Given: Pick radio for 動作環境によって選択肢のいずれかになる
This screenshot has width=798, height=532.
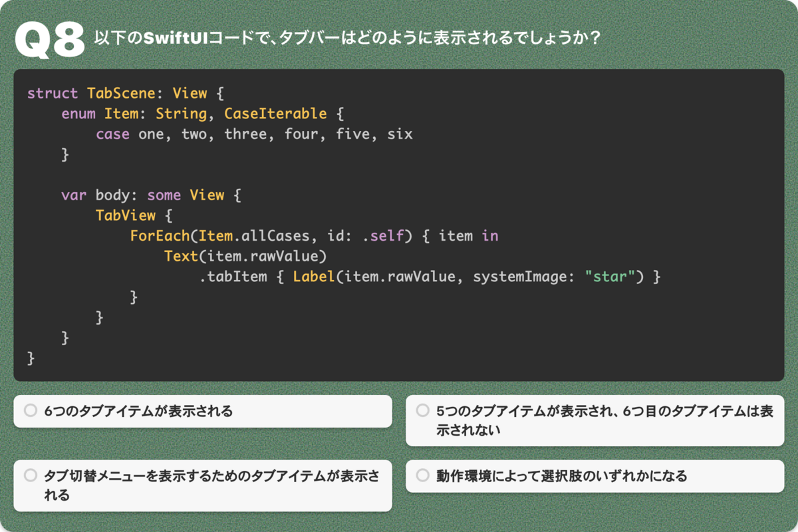Looking at the screenshot, I should pyautogui.click(x=422, y=475).
